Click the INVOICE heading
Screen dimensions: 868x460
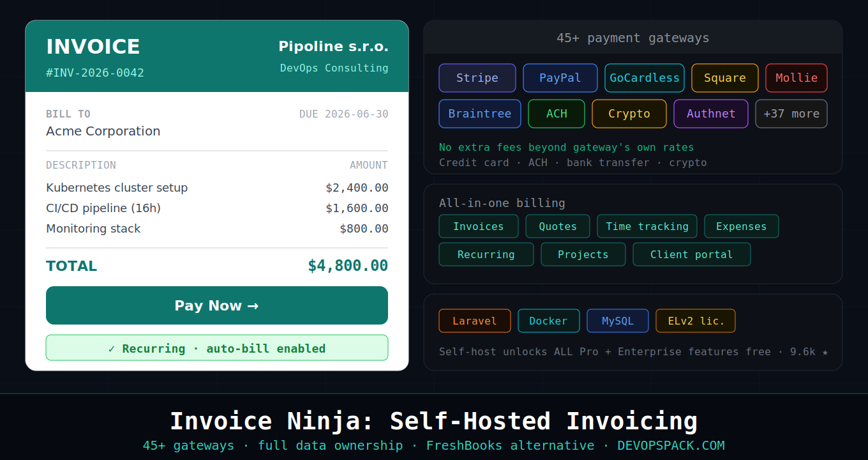click(x=93, y=47)
